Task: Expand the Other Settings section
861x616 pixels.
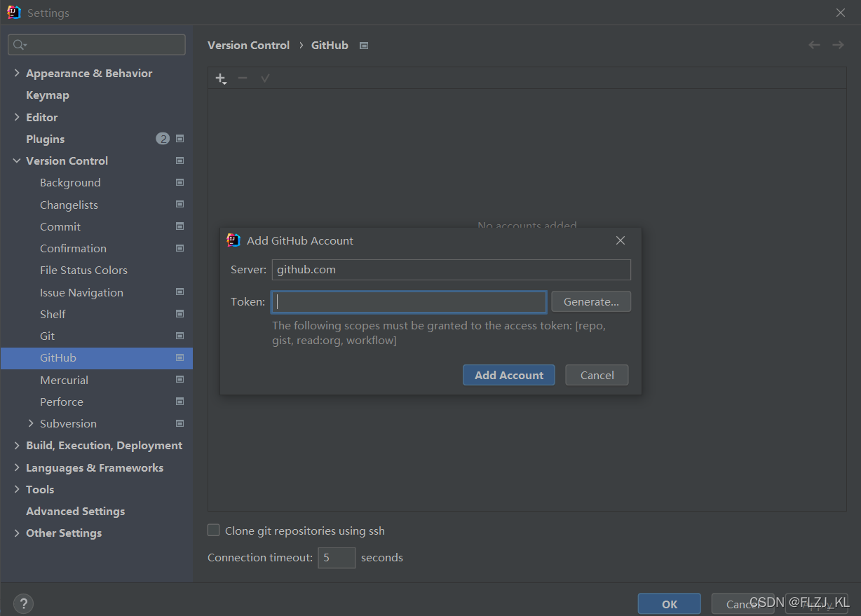Action: [17, 533]
